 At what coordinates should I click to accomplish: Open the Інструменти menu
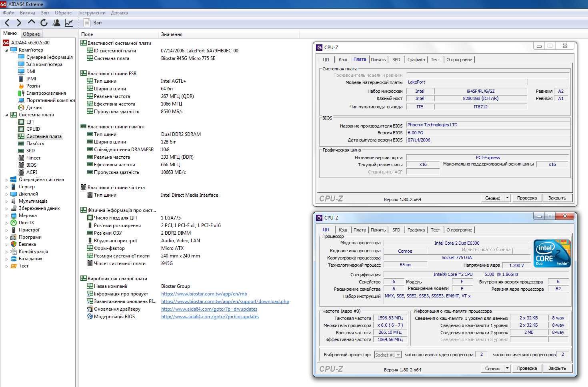pos(92,13)
